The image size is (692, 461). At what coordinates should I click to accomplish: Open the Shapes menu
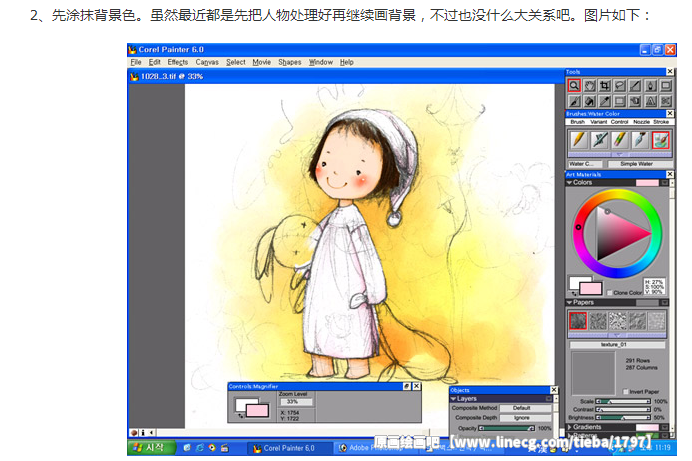290,62
